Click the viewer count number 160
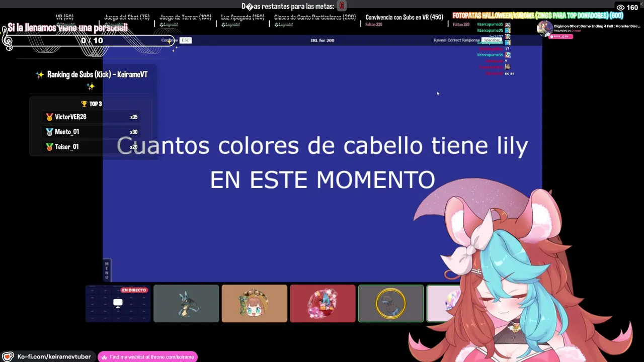 (x=632, y=8)
